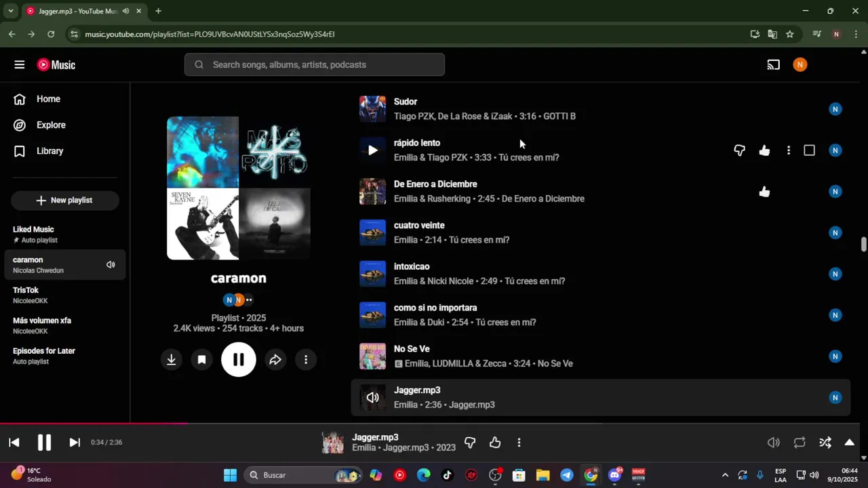Open Liked Music auto playlist
This screenshot has height=488, width=868.
pos(65,235)
